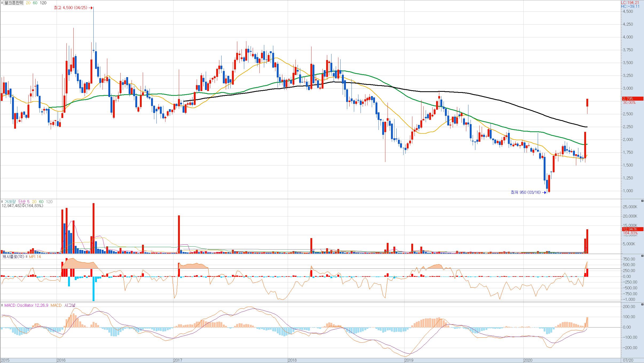Click the 거래량 volume indicator label
Viewport: 644px width, 363px height.
coord(10,202)
